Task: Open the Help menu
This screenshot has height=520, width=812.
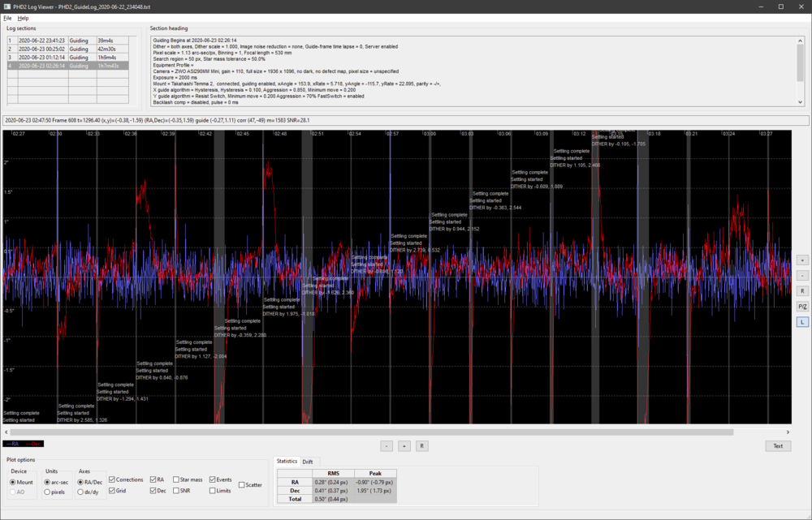Action: (x=23, y=18)
